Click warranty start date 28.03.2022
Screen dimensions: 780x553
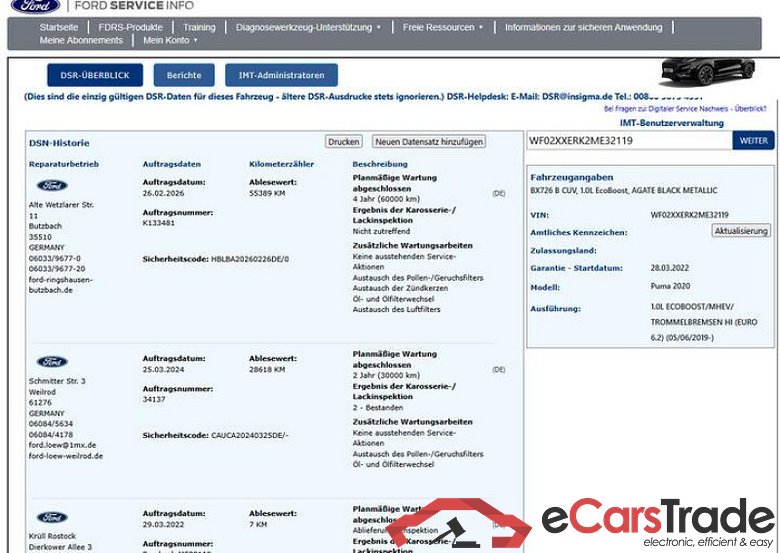coord(670,268)
